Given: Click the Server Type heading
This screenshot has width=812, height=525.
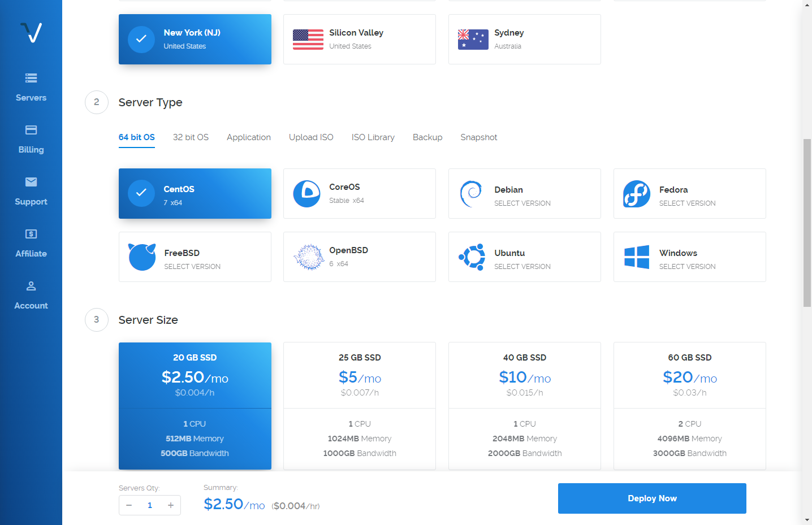Looking at the screenshot, I should tap(150, 102).
